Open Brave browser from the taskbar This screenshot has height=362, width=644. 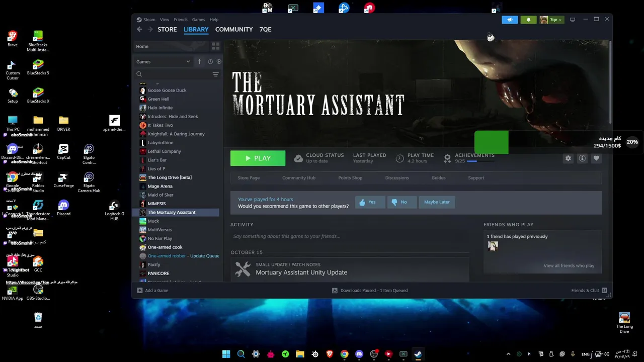[330, 354]
